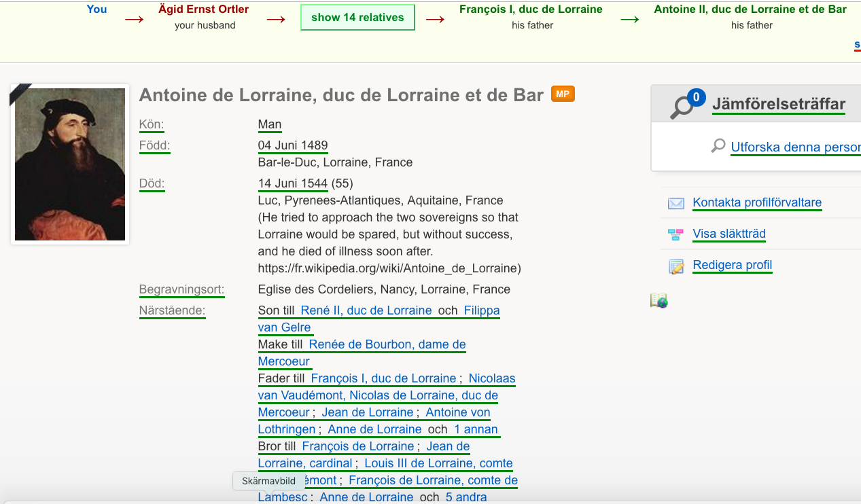Open Nicolaas van Vaudémont, duc de Mercoeur
Screen dimensions: 861x504
[378, 395]
